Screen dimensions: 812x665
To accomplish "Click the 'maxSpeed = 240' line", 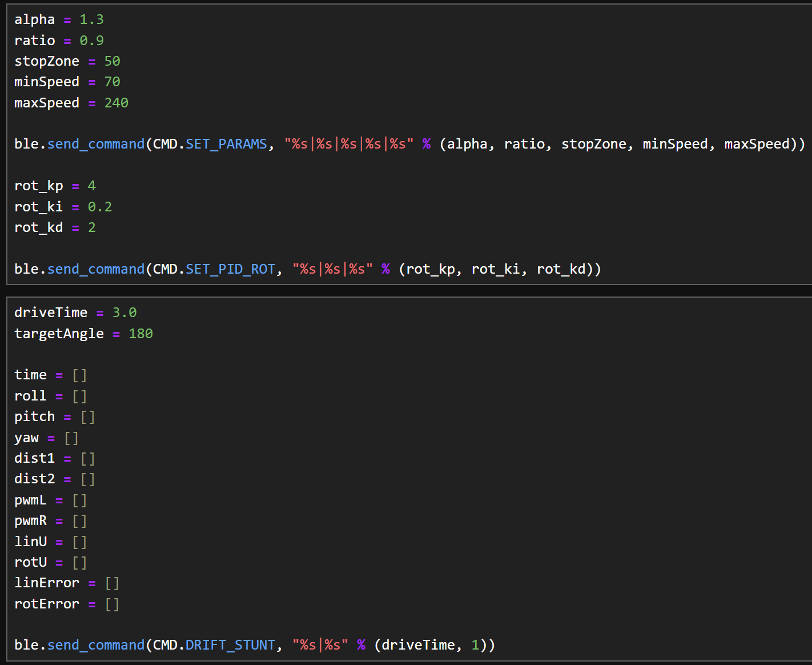I will coord(71,103).
